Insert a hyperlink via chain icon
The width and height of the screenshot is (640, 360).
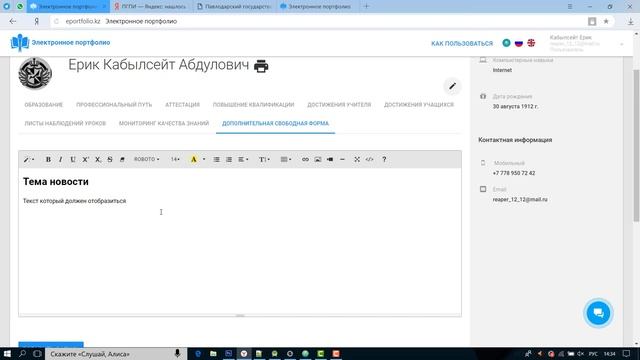(305, 160)
